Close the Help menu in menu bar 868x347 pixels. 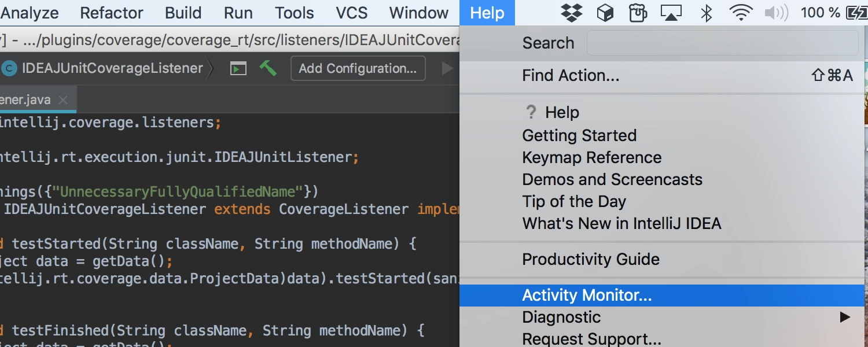point(487,13)
